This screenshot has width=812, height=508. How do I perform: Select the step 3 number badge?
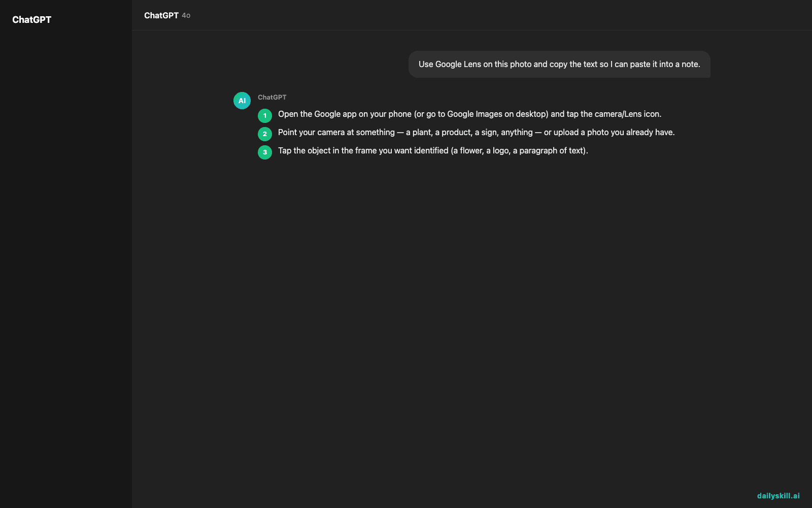pyautogui.click(x=265, y=152)
